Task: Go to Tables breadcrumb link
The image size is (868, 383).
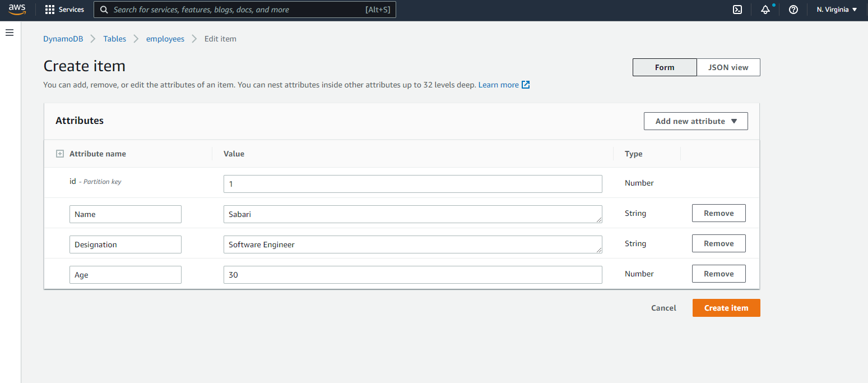Action: [x=115, y=39]
